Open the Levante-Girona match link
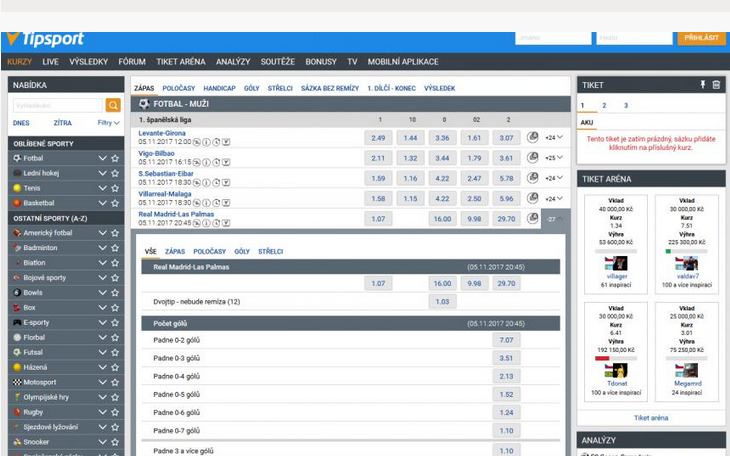 tap(162, 133)
